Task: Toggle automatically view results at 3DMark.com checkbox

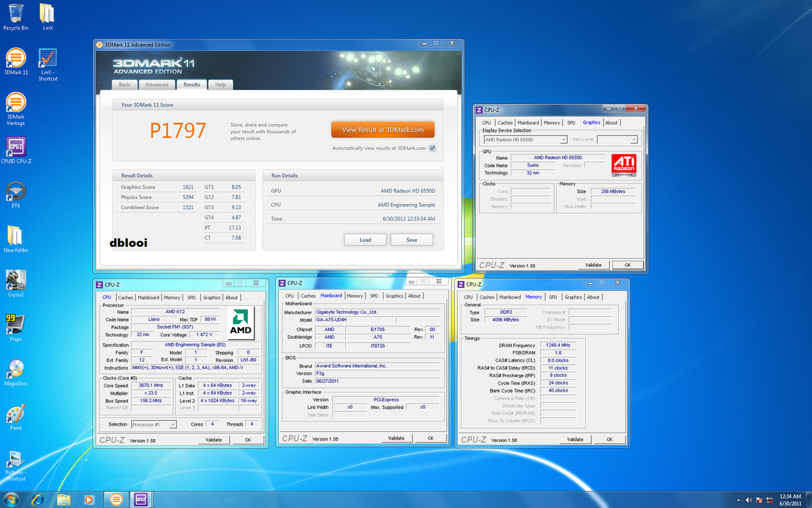Action: tap(432, 148)
